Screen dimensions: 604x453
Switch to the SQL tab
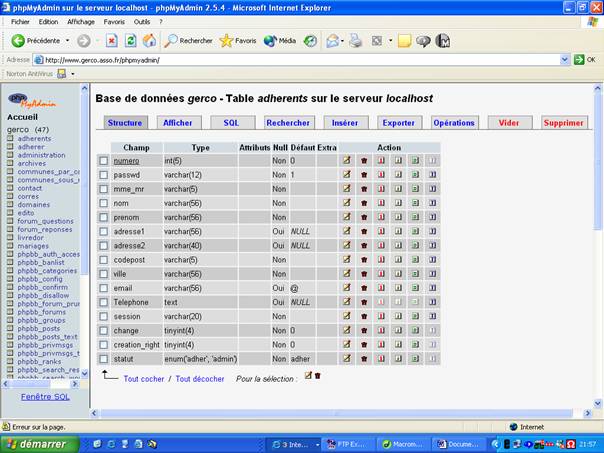[x=231, y=122]
